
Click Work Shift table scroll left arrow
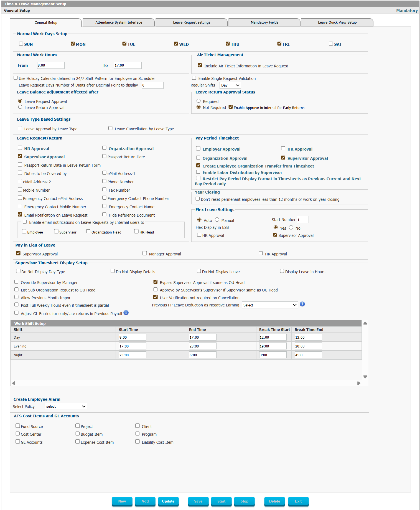(x=14, y=383)
